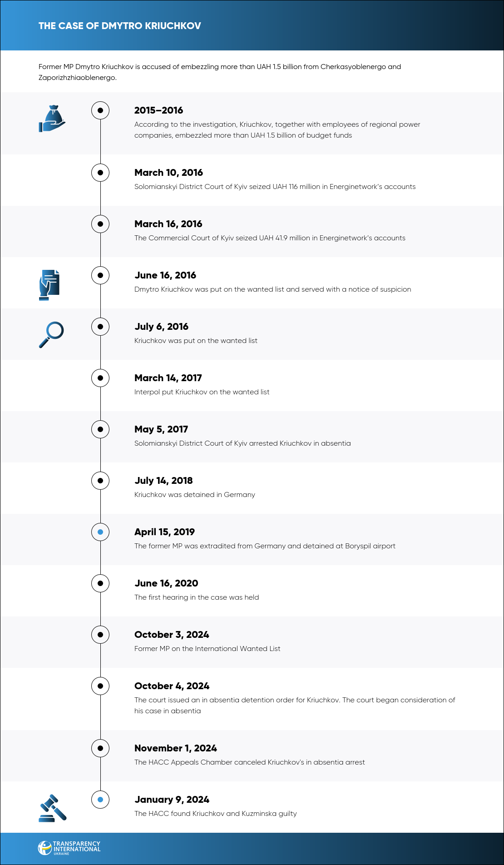Image resolution: width=504 pixels, height=865 pixels.
Task: Click the March 10, 2016 timeline marker
Action: coord(100,173)
